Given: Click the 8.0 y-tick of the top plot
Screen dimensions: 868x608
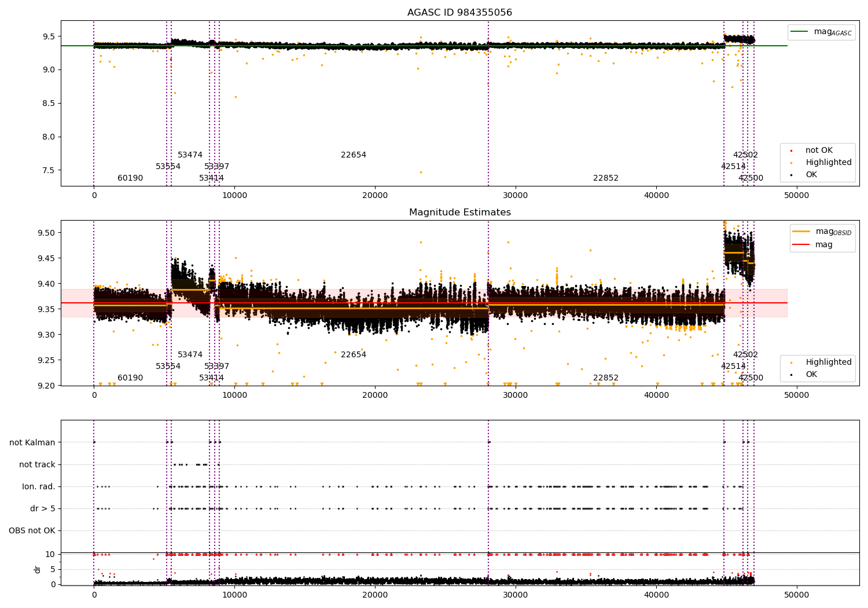Looking at the screenshot, I should click(49, 137).
